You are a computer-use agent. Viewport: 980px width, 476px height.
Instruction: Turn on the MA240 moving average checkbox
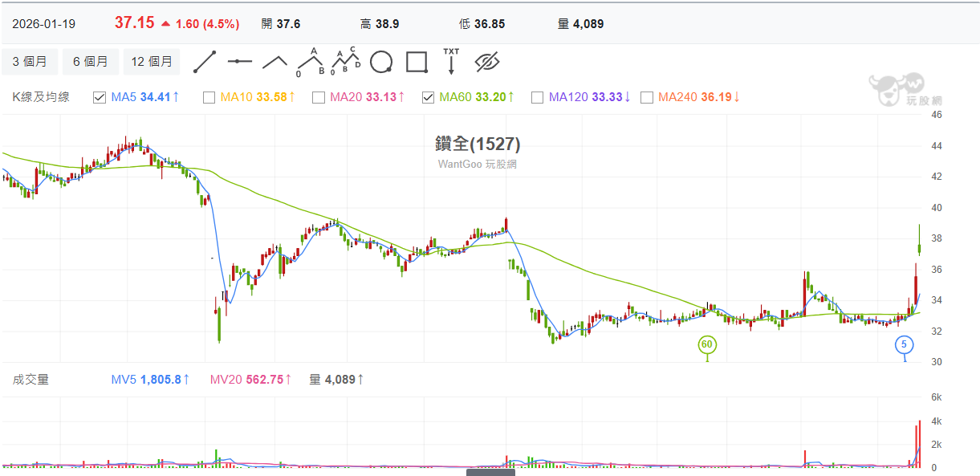pyautogui.click(x=646, y=97)
